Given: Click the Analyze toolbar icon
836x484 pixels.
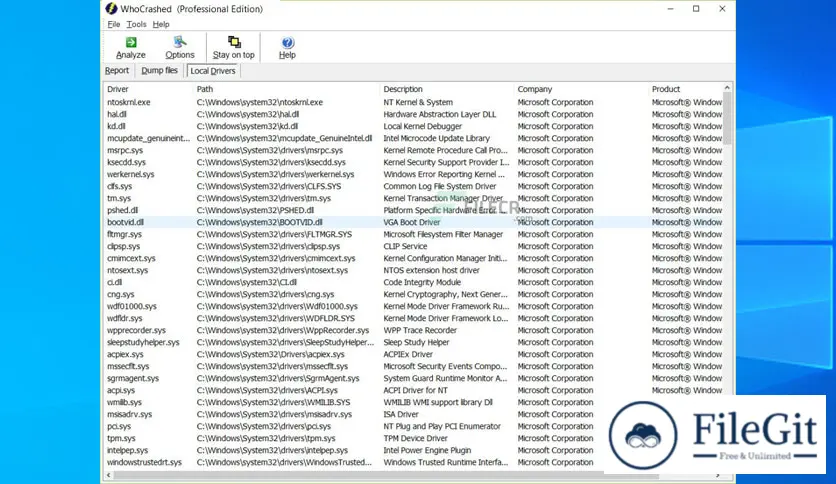Looking at the screenshot, I should click(x=131, y=42).
